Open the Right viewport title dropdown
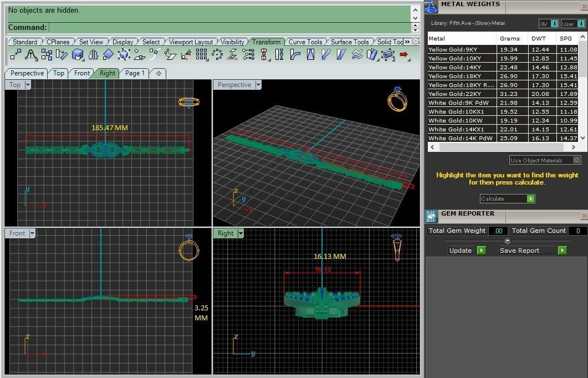This screenshot has width=588, height=378. pos(241,233)
